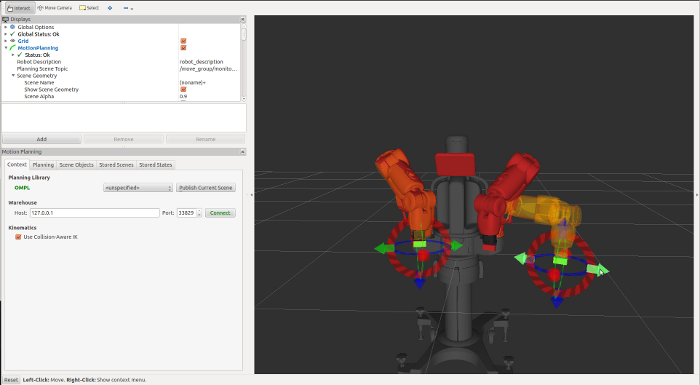Switch to the Planning tab
Viewport: 700px width, 385px height.
[x=43, y=165]
